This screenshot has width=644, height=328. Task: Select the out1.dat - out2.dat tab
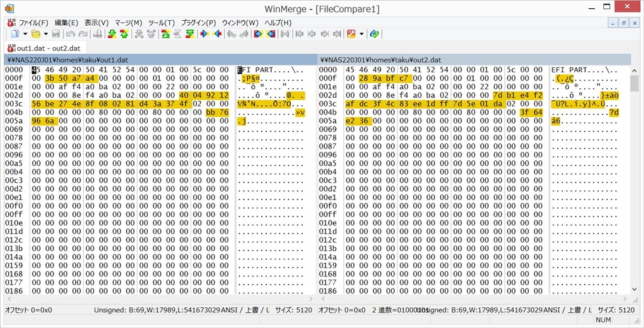44,48
